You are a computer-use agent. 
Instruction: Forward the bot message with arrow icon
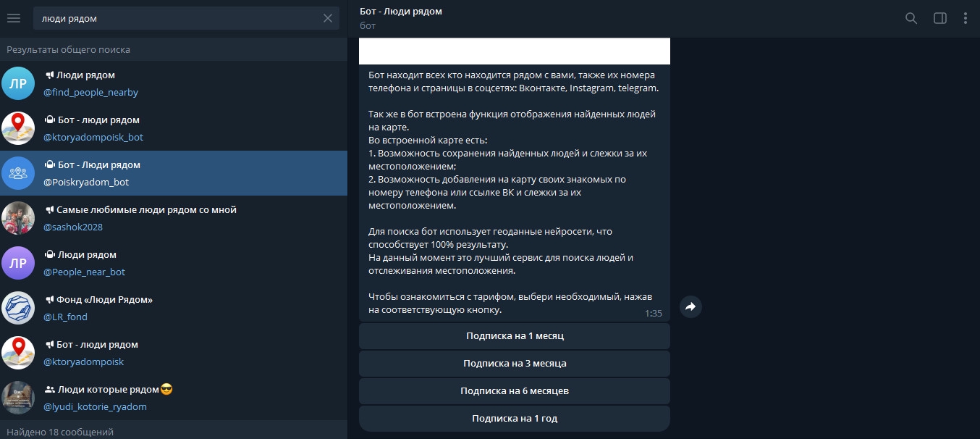click(690, 307)
